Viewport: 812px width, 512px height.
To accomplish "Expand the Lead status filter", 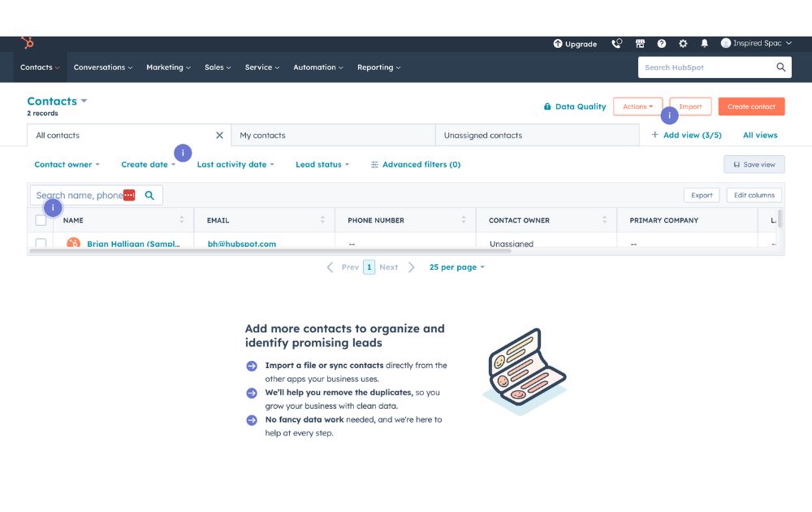I will (322, 165).
